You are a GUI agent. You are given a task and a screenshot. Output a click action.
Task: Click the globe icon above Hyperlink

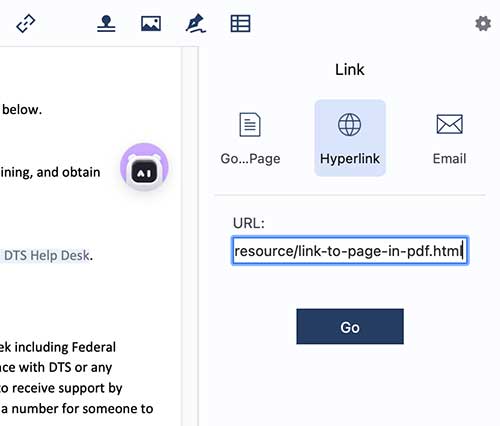pos(349,125)
